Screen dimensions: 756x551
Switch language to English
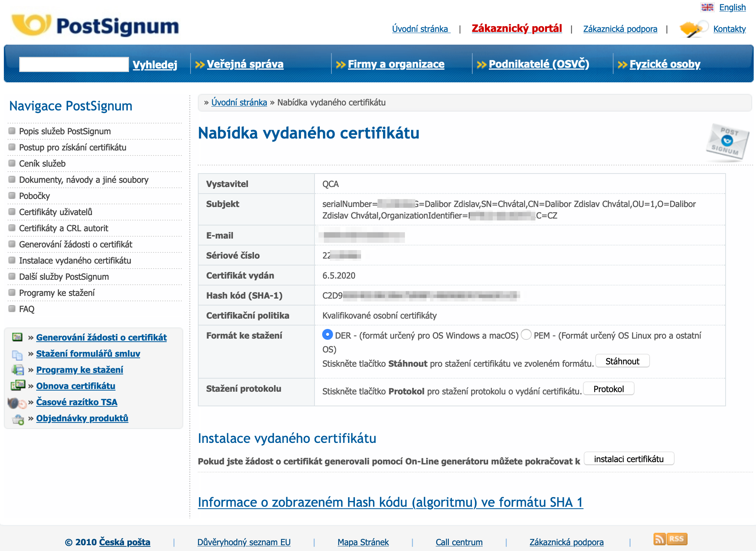click(733, 7)
